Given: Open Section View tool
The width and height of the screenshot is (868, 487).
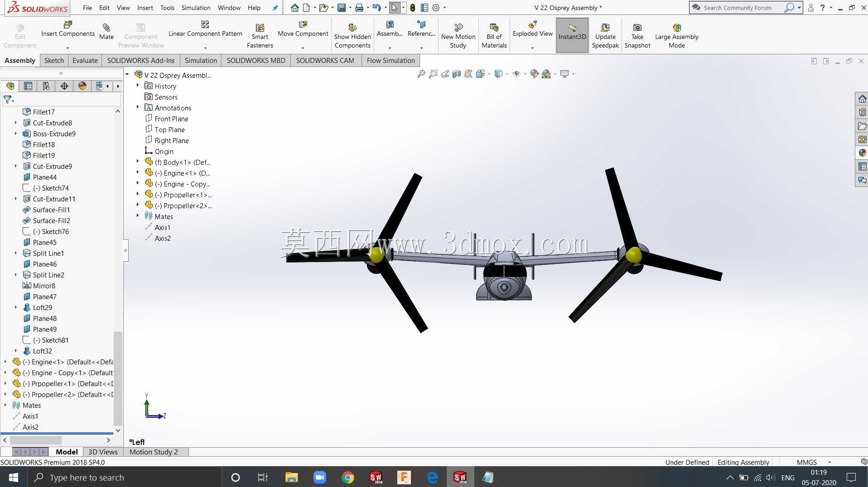Looking at the screenshot, I should (x=457, y=74).
